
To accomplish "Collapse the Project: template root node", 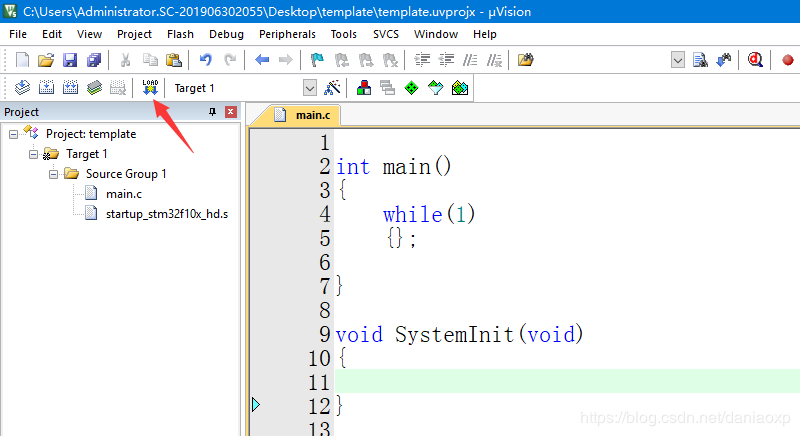I will tap(14, 134).
